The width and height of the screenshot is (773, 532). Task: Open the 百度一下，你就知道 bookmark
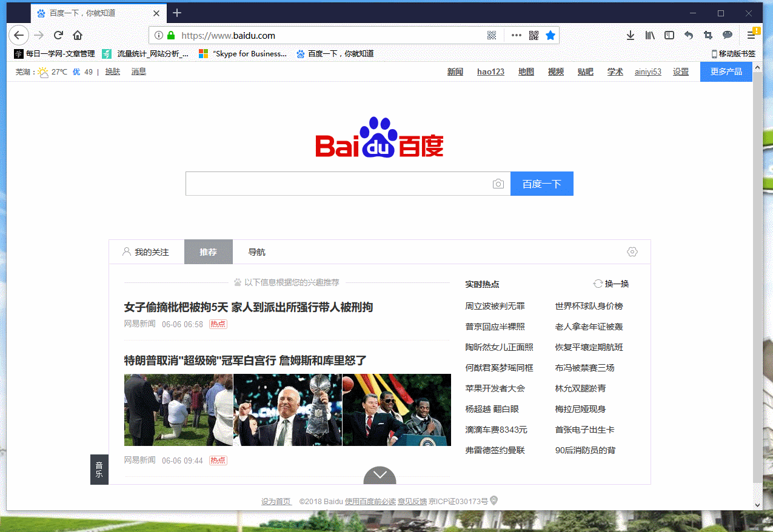click(x=335, y=54)
